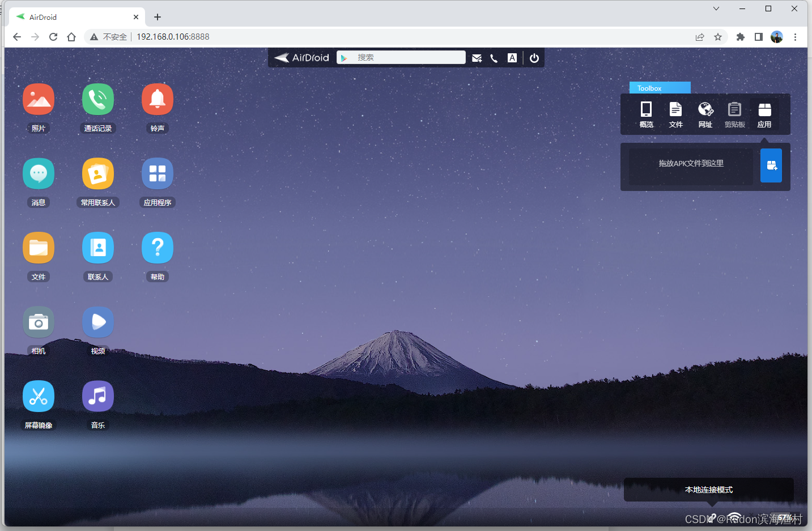Open the 帮助 help icon
The image size is (812, 531).
point(158,248)
